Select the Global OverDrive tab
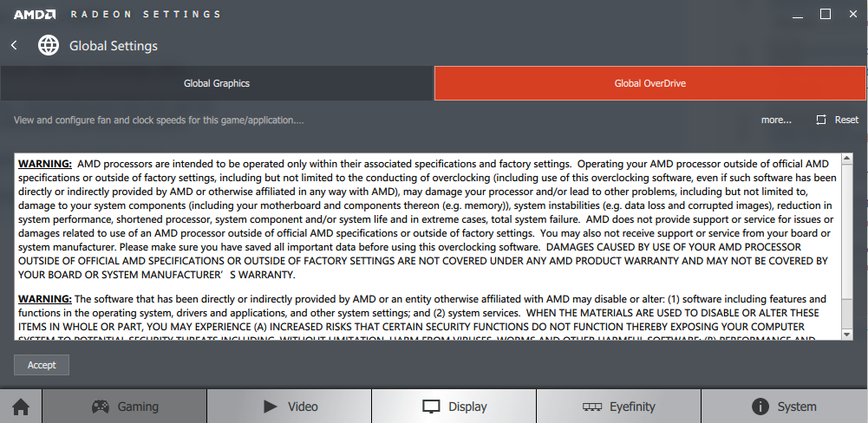 (x=649, y=83)
